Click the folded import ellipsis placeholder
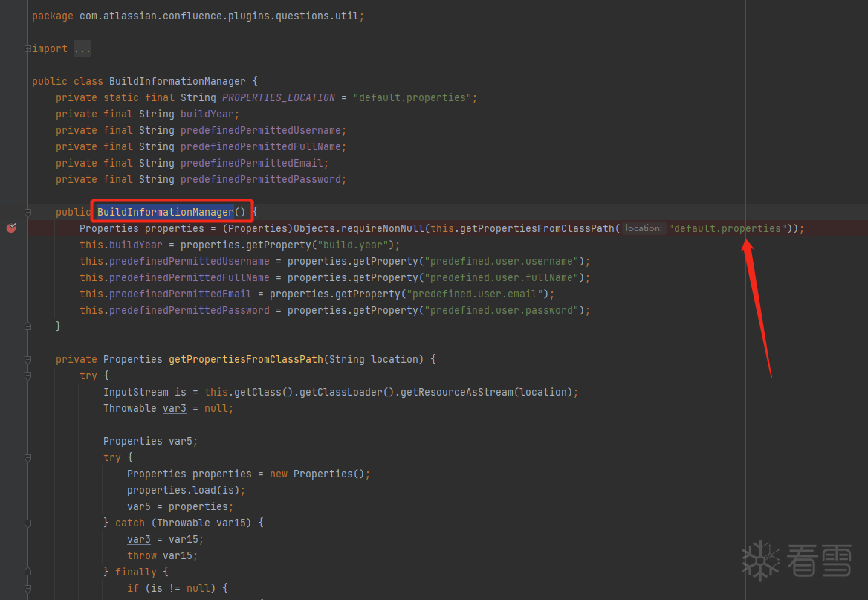868x600 pixels. pos(82,49)
